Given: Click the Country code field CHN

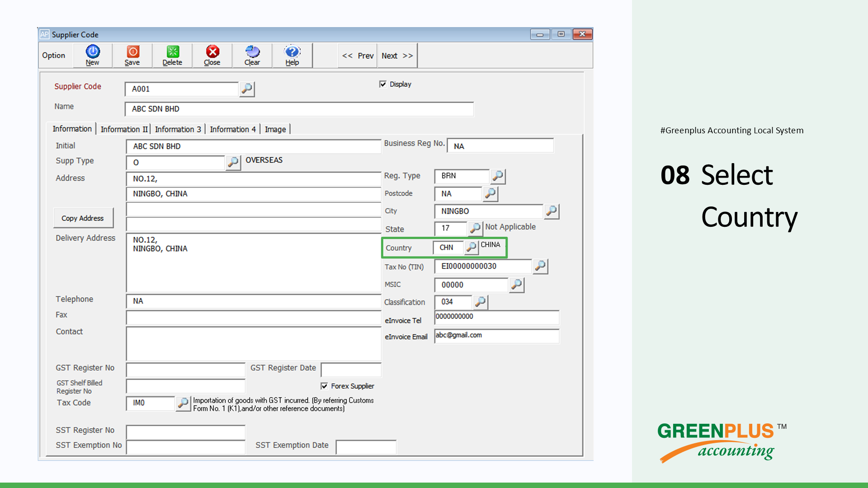Looking at the screenshot, I should [x=448, y=248].
